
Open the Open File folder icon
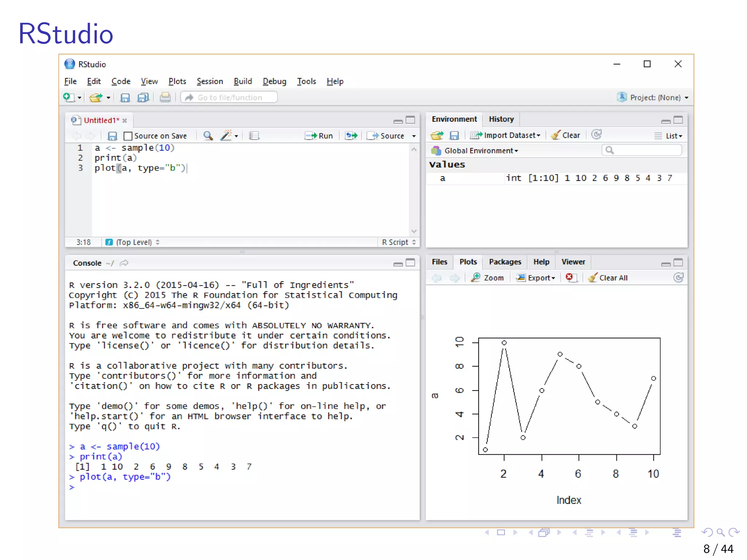click(96, 97)
